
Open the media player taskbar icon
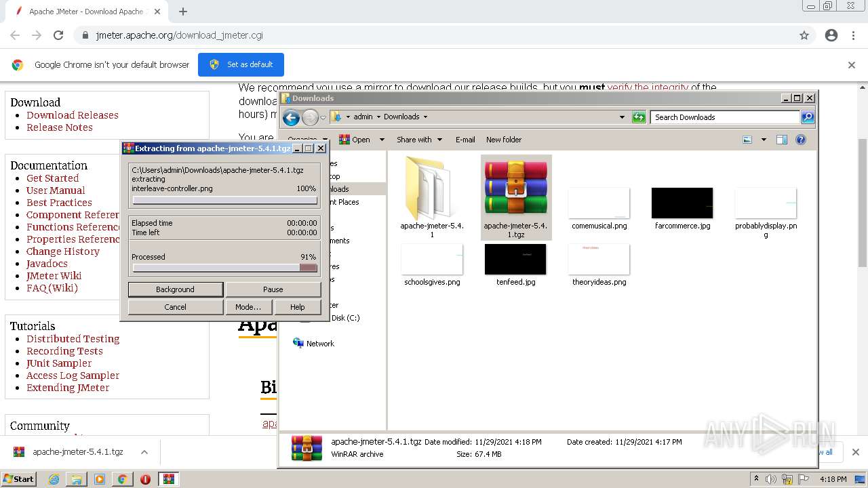[x=100, y=479]
